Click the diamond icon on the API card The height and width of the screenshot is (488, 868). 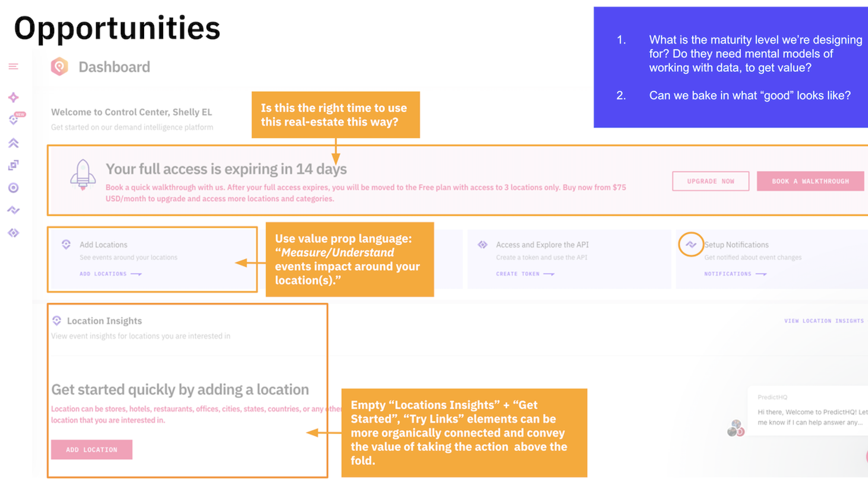483,245
